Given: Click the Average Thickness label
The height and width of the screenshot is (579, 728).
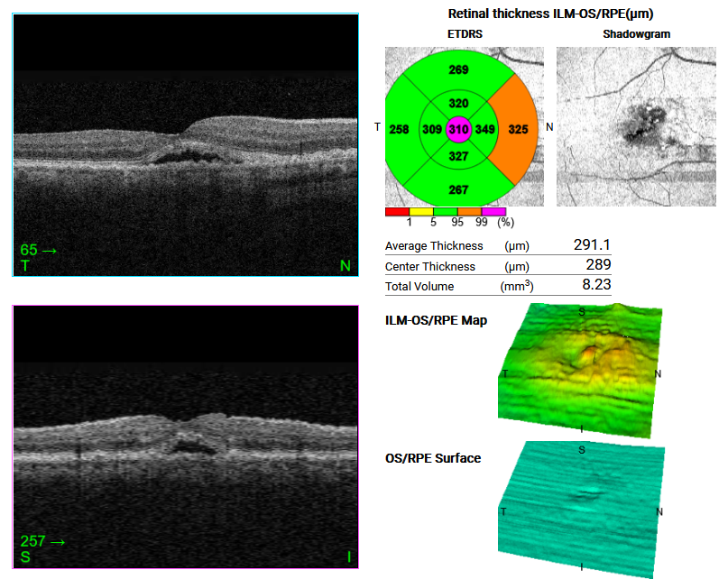Looking at the screenshot, I should [434, 246].
